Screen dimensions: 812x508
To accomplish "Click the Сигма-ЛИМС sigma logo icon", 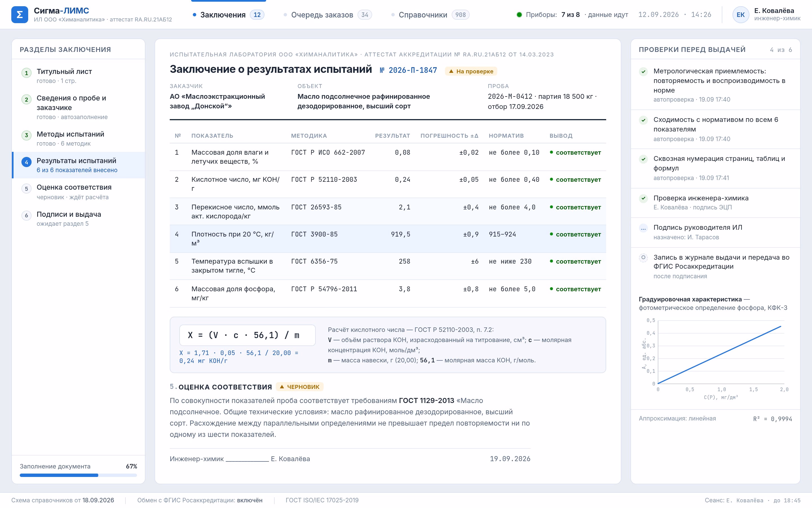I will coord(19,14).
